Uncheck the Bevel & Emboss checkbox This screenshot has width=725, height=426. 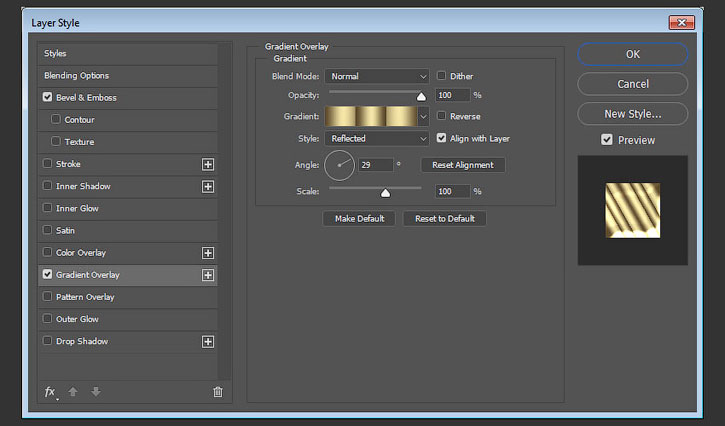[x=47, y=97]
